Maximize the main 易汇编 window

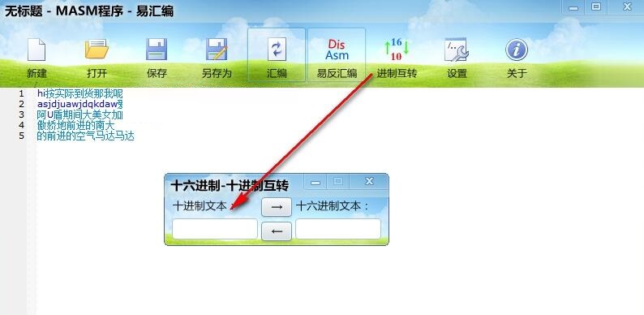[x=596, y=7]
